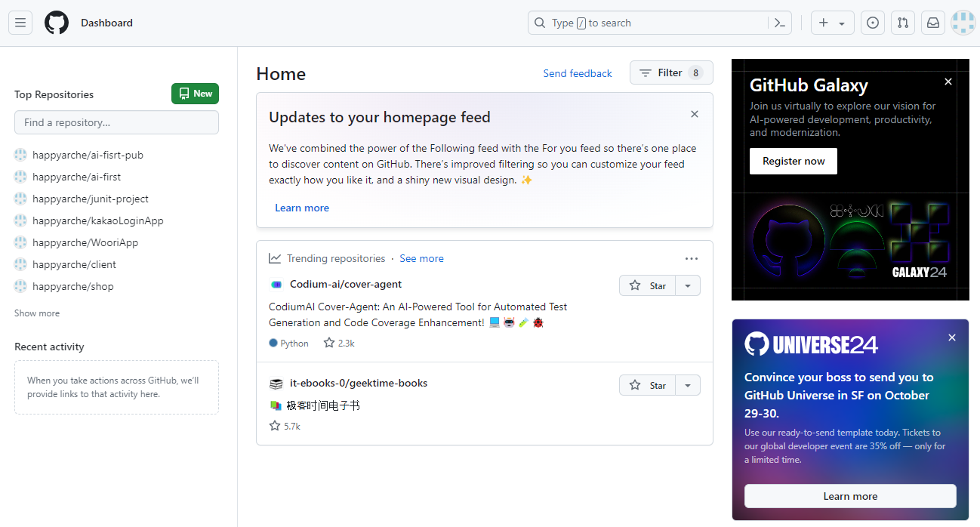Click the 2.3k stargazers count of cover-agent
This screenshot has height=527, width=980.
339,343
